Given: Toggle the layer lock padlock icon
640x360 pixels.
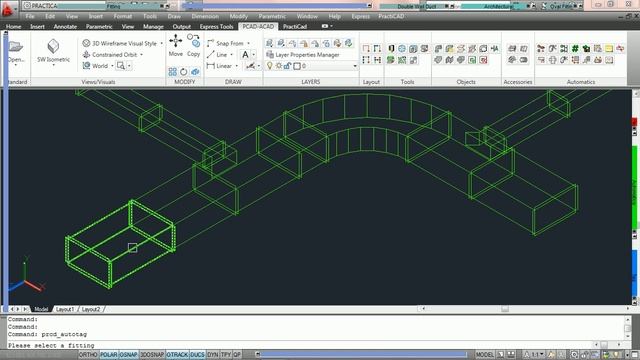Looking at the screenshot, I should click(x=287, y=66).
